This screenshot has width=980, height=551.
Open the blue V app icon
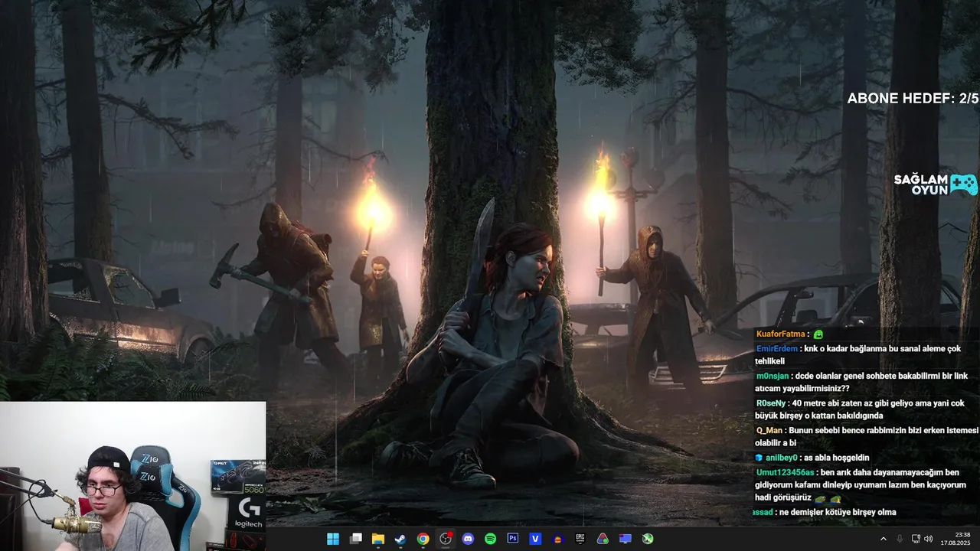535,539
